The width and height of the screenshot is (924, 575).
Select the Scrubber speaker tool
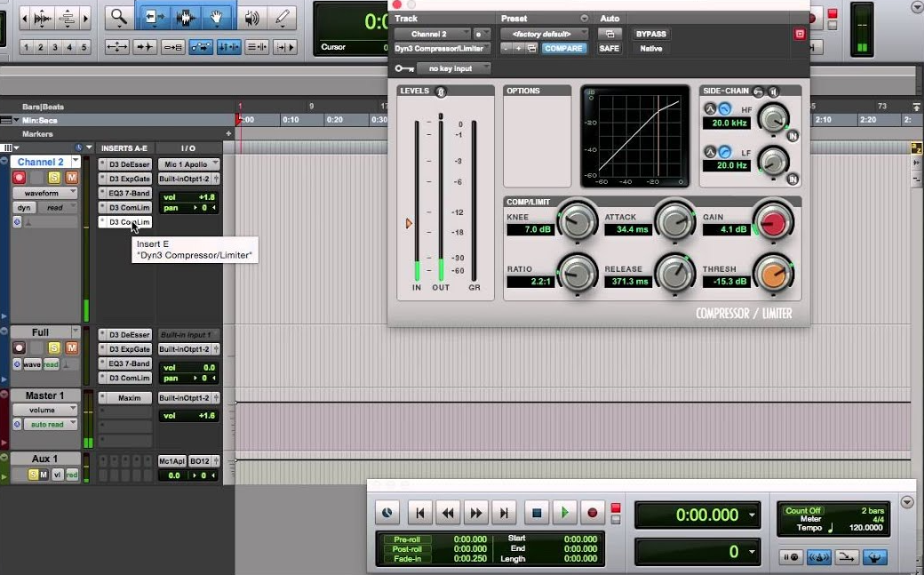pyautogui.click(x=252, y=18)
